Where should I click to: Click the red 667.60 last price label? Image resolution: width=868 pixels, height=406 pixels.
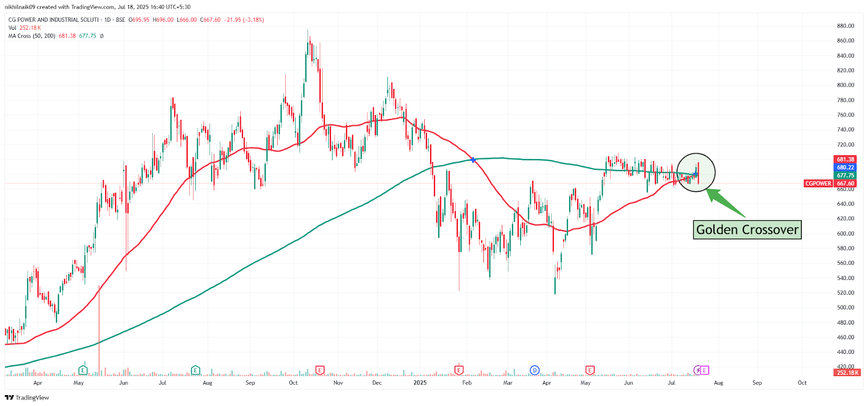tap(845, 183)
